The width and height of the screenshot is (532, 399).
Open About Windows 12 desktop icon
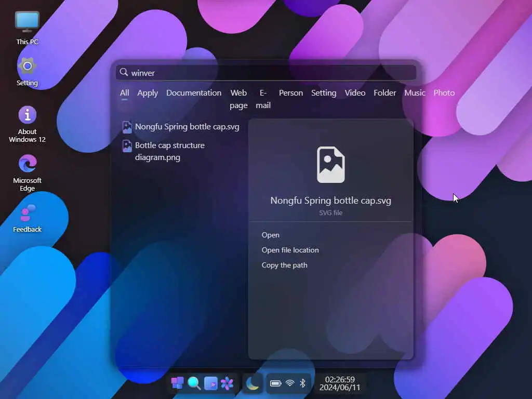[x=27, y=124]
